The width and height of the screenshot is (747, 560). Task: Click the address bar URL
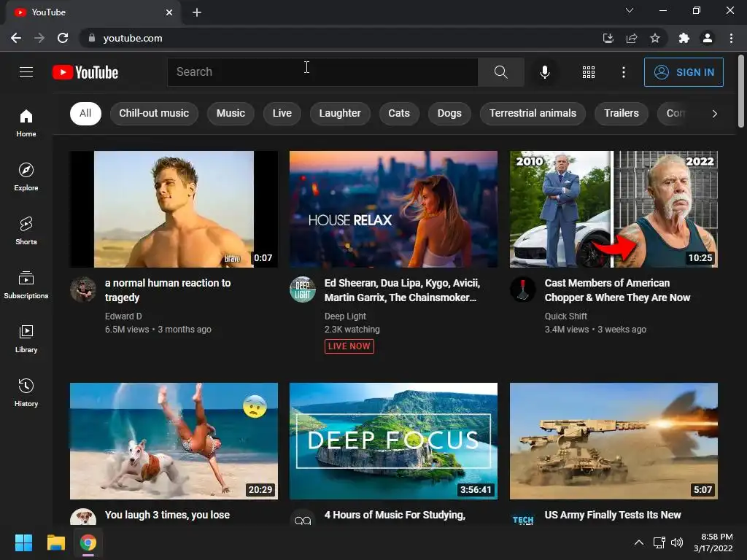click(133, 38)
